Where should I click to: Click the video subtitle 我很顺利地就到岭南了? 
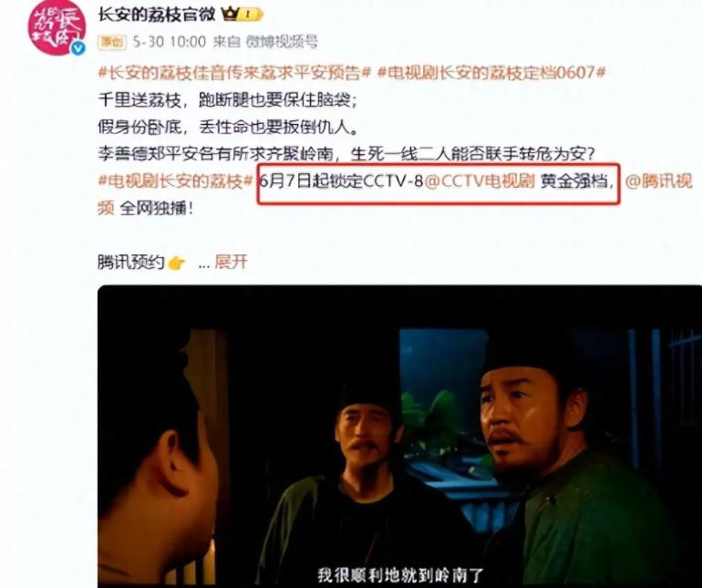pyautogui.click(x=401, y=574)
